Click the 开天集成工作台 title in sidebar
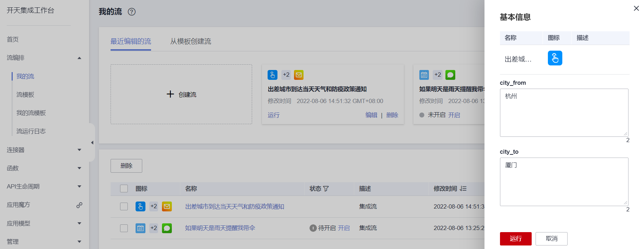The height and width of the screenshot is (249, 644). [31, 11]
